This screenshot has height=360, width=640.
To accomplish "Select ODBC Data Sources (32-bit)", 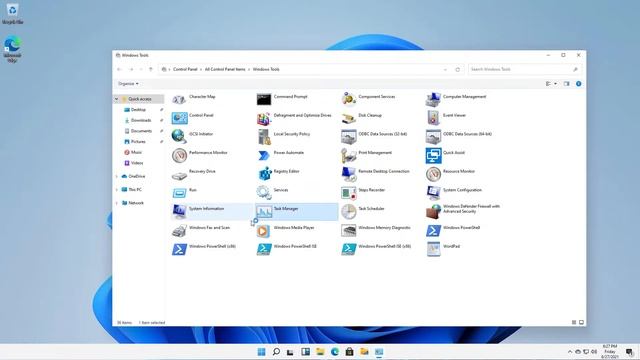I will click(x=374, y=136).
